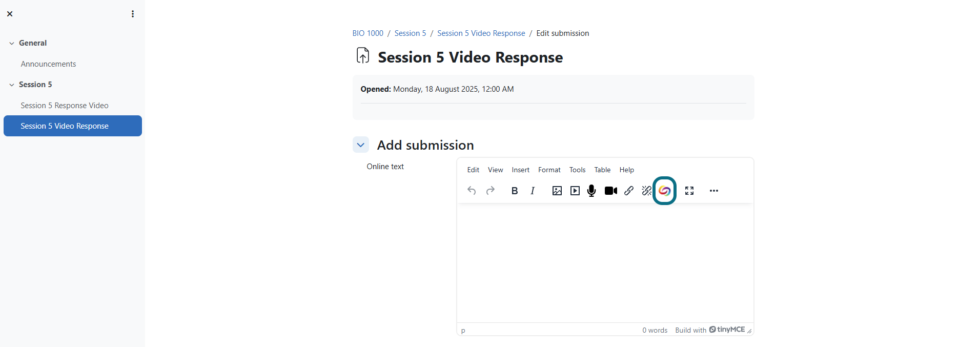Remove link with the unlink icon
This screenshot has width=980, height=347.
click(647, 191)
